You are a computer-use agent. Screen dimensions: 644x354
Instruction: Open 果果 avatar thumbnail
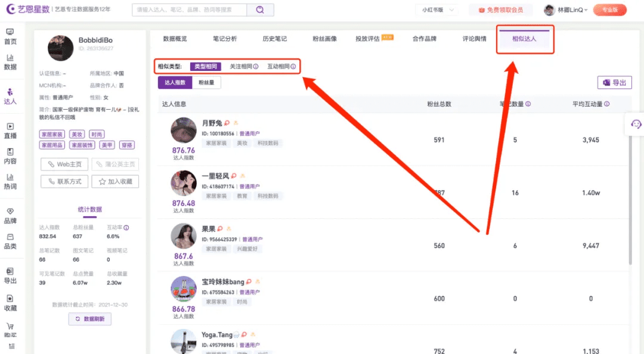[184, 236]
